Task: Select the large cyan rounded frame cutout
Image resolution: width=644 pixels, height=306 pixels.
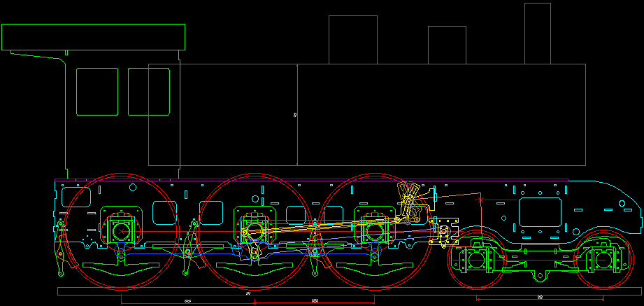Action: 540,211
